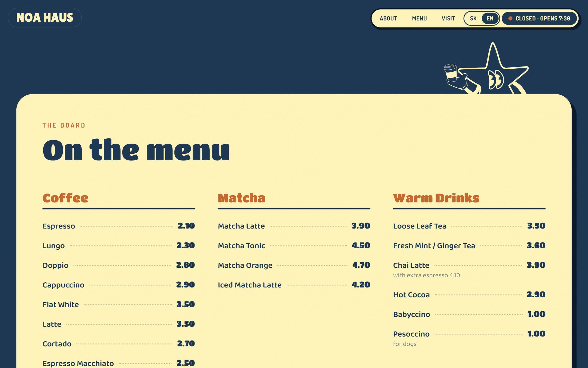This screenshot has width=588, height=368.
Task: Click the 'for dogs' note
Action: (405, 344)
